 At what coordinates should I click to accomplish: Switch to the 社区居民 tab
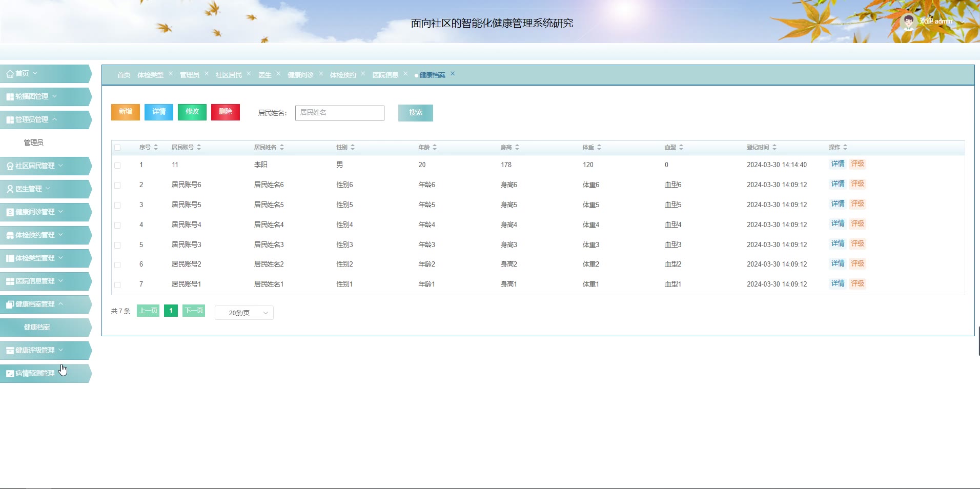[x=229, y=75]
